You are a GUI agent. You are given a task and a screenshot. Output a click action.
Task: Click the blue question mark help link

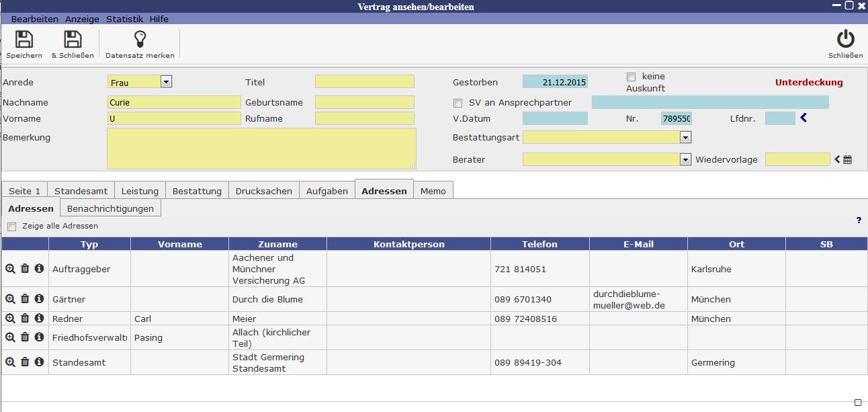[x=859, y=220]
